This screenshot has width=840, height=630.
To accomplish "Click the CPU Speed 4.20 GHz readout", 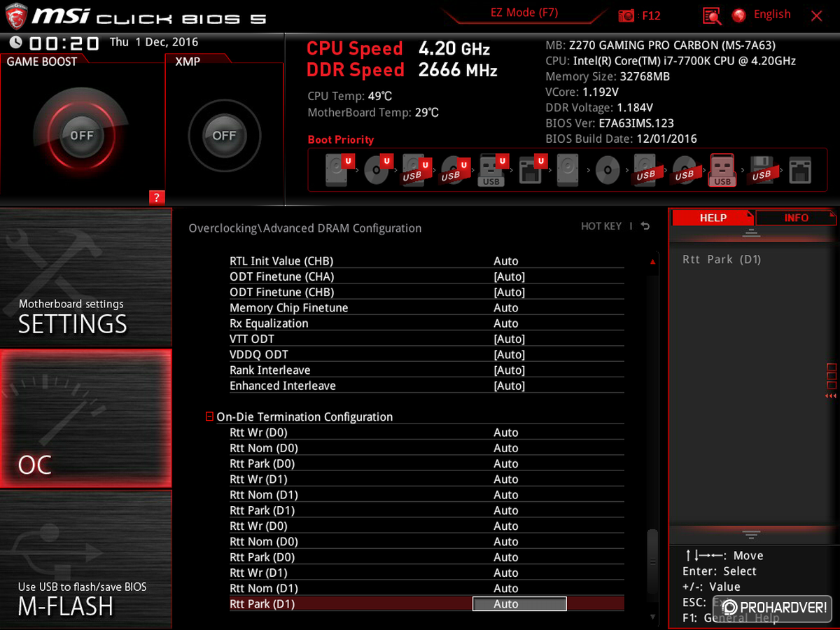I will point(398,49).
